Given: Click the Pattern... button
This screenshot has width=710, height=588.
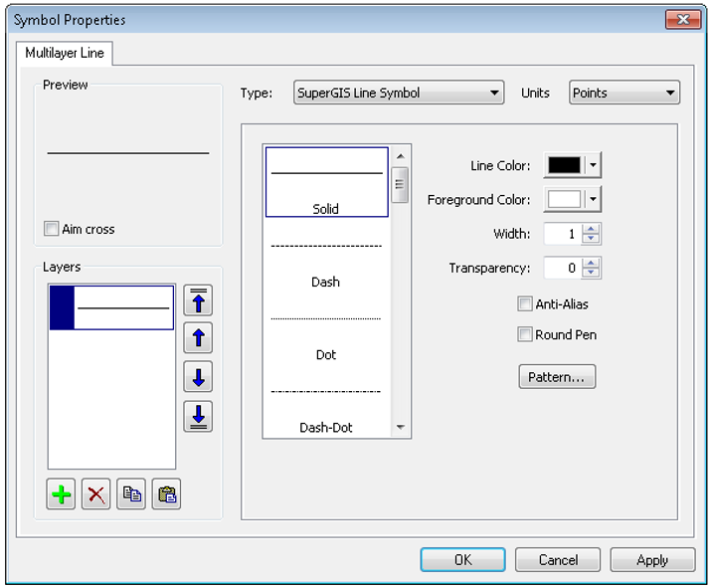Looking at the screenshot, I should point(557,378).
